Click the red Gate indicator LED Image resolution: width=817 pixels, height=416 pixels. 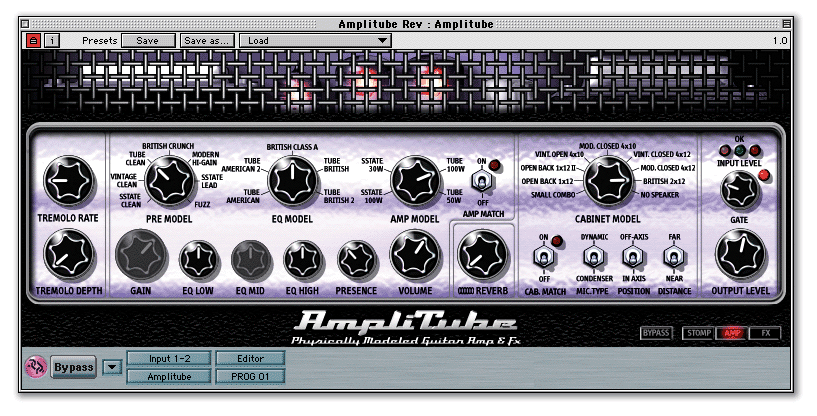pyautogui.click(x=764, y=175)
